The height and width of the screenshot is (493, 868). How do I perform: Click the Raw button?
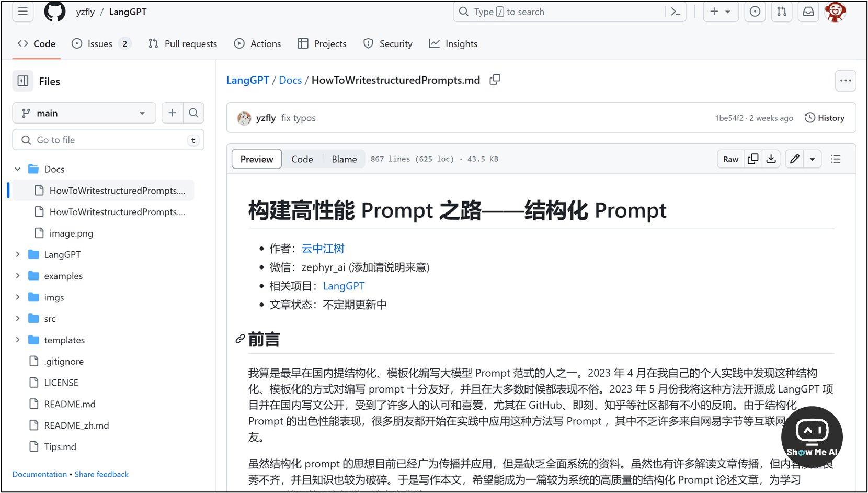pos(730,159)
